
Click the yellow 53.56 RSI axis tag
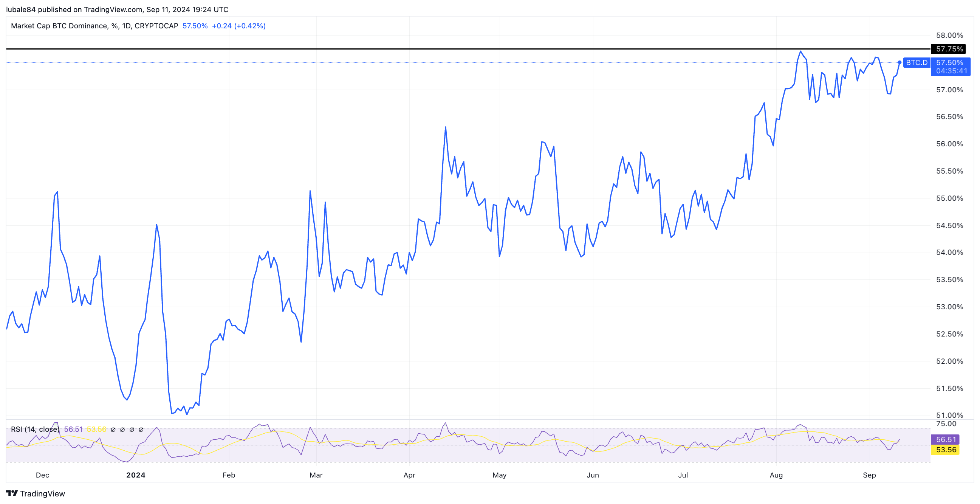[x=945, y=450]
